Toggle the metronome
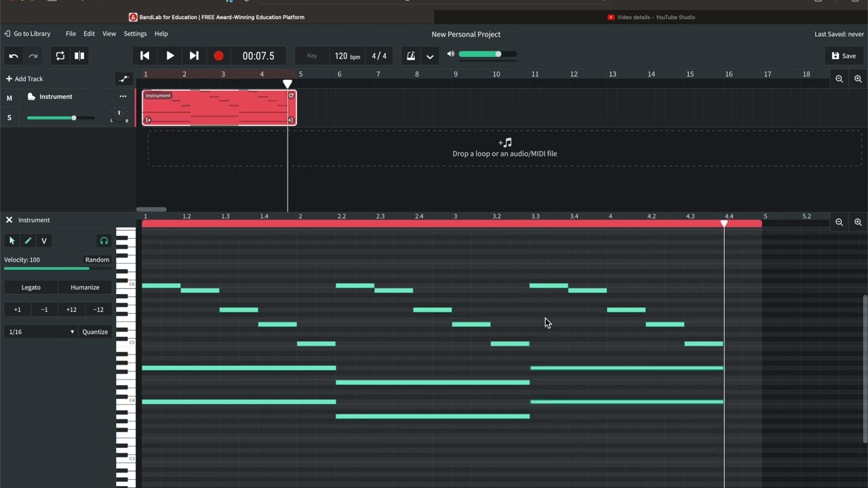Screen dimensions: 868x488 [x=411, y=56]
